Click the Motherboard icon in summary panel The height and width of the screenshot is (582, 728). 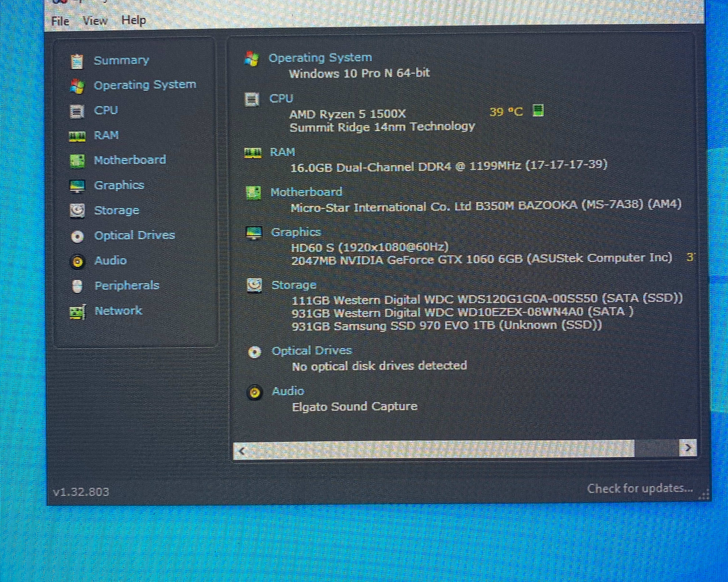(x=254, y=193)
